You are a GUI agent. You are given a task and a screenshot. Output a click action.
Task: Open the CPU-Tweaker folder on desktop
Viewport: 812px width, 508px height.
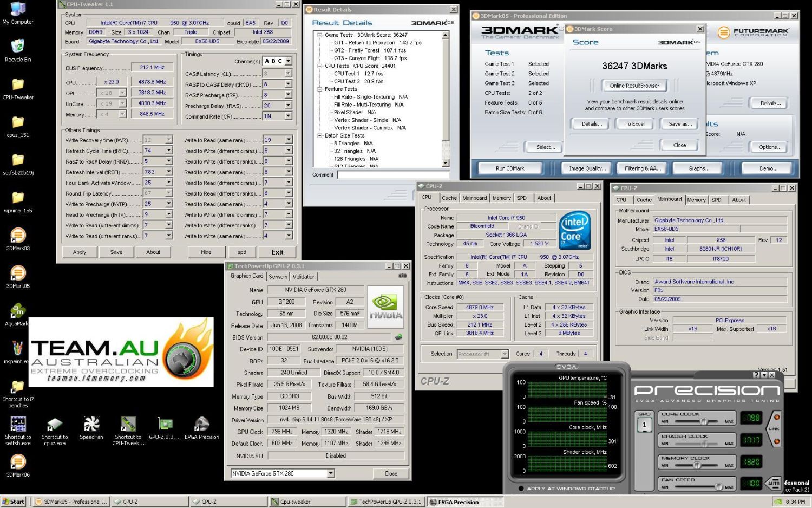pos(18,89)
